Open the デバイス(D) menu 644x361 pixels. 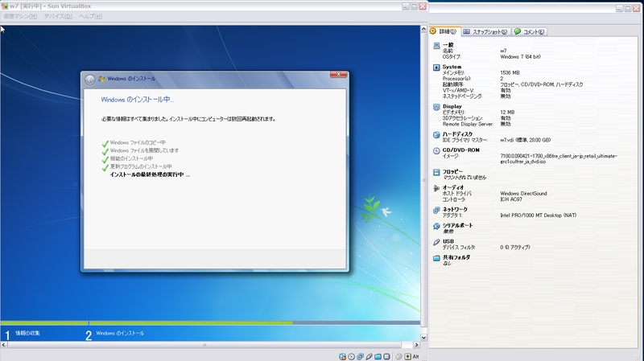58,16
